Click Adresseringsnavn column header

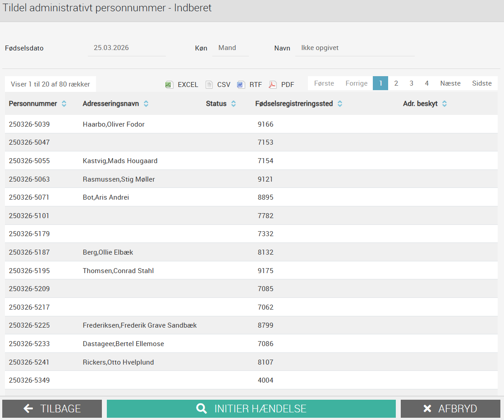[111, 104]
